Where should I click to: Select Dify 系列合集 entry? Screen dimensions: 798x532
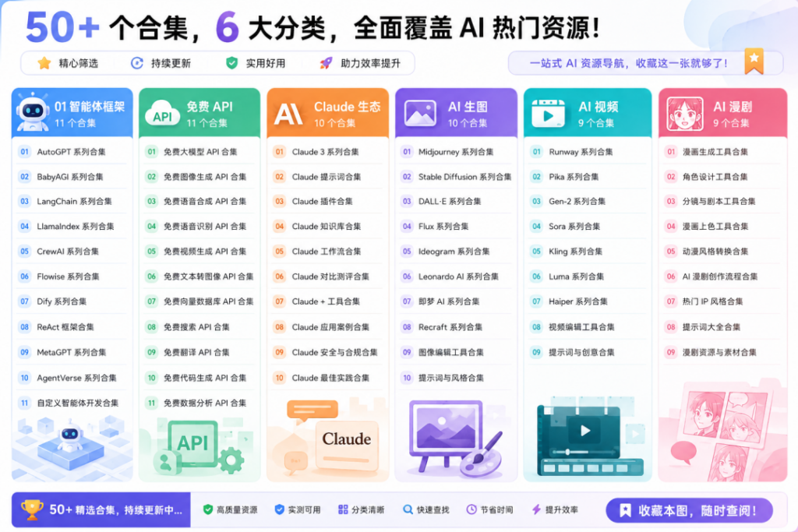72,301
